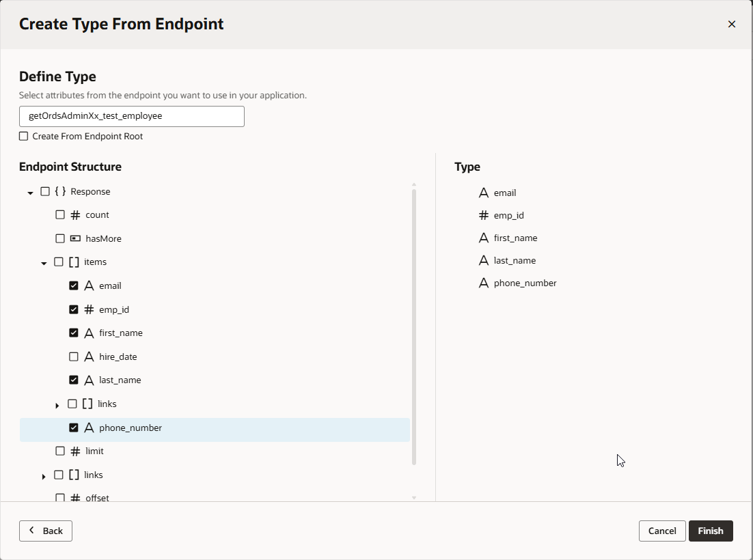Click the number icon next to emp_id in Type panel
This screenshot has width=753, height=560.
(x=484, y=215)
